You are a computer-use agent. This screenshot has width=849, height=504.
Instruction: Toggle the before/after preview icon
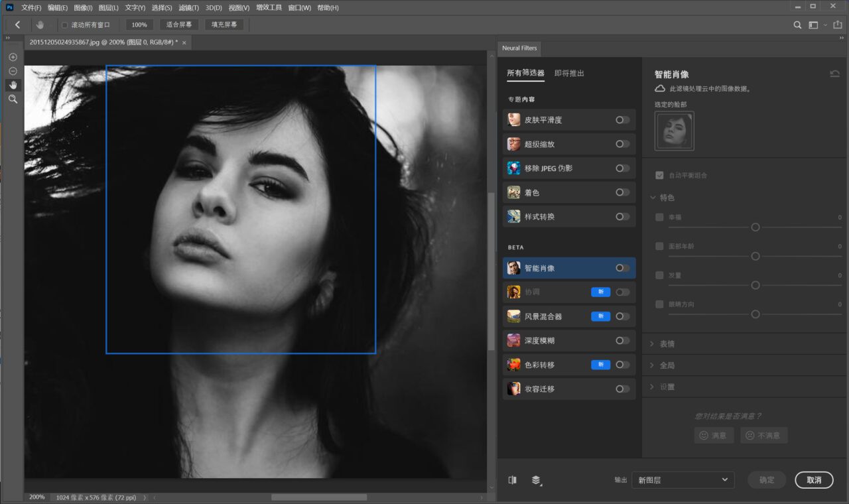coord(512,480)
